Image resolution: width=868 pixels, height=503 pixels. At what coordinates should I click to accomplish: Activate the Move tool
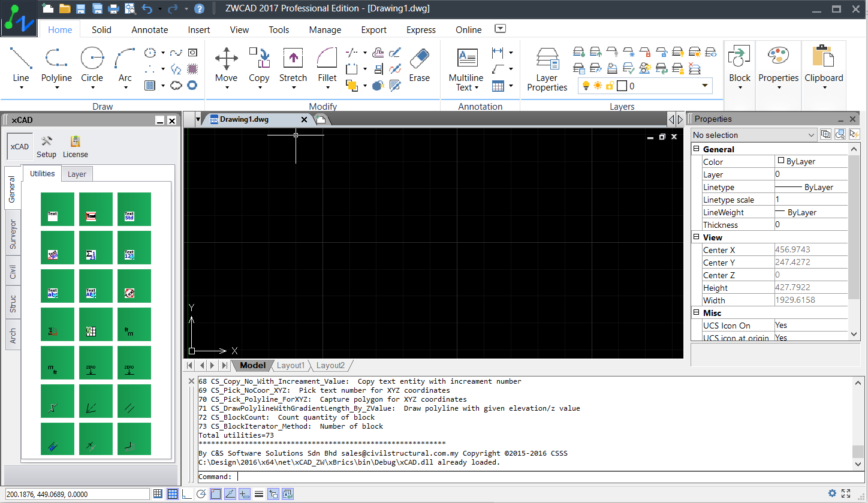226,65
